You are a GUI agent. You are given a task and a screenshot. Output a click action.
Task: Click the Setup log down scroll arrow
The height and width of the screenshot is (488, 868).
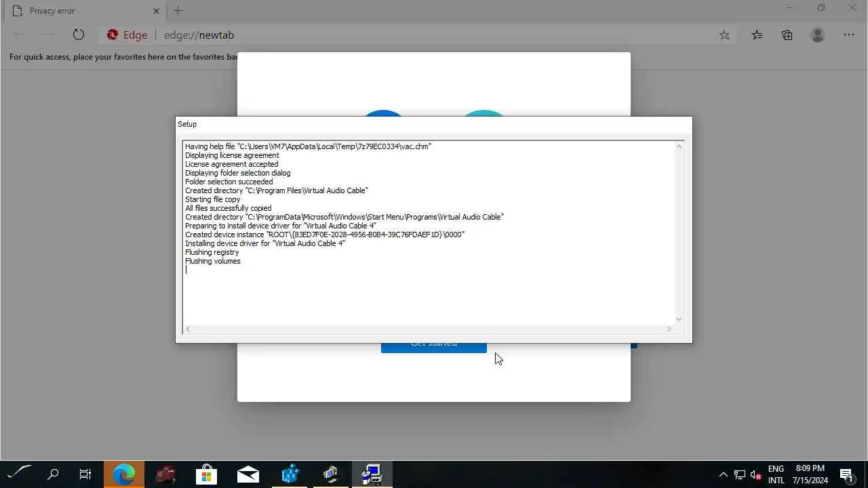point(679,319)
